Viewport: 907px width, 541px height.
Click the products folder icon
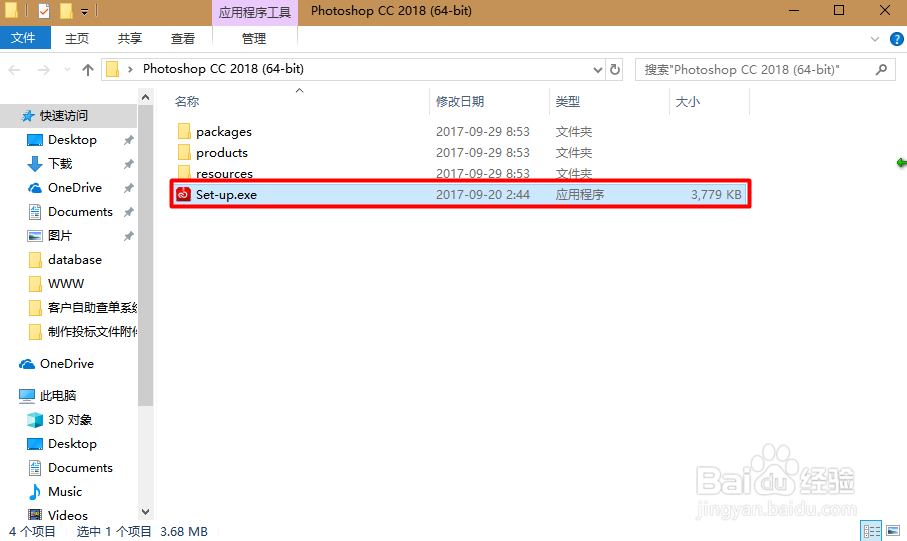coord(184,152)
